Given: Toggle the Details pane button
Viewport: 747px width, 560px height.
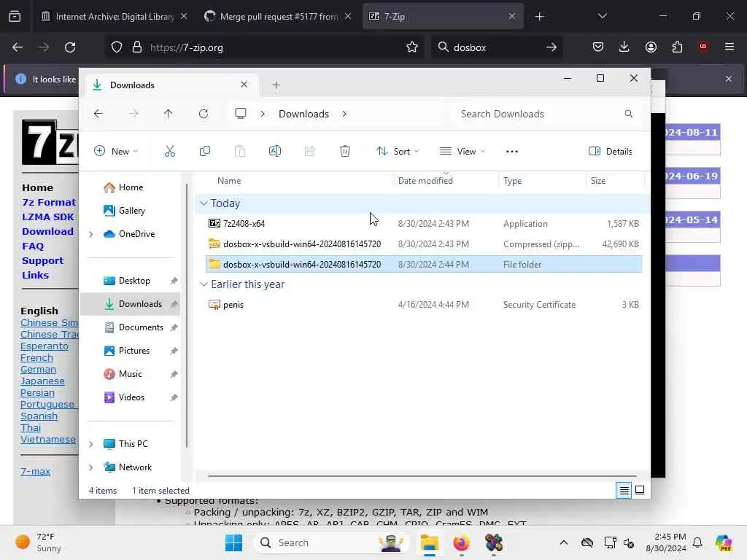Looking at the screenshot, I should click(611, 152).
